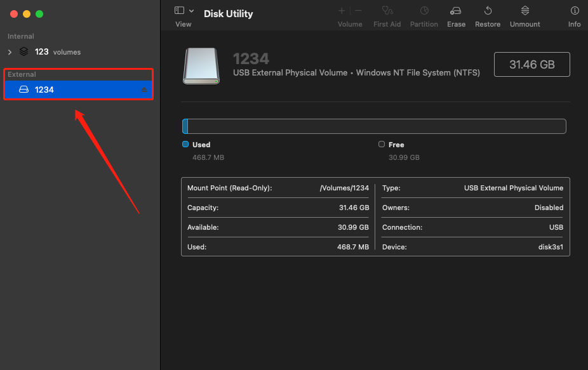
Task: Click the 31.46 GB capacity box
Action: tap(531, 65)
